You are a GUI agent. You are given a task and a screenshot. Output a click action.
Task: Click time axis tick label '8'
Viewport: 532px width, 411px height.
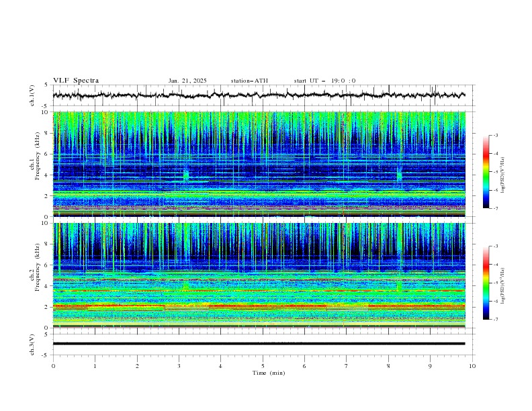388,366
